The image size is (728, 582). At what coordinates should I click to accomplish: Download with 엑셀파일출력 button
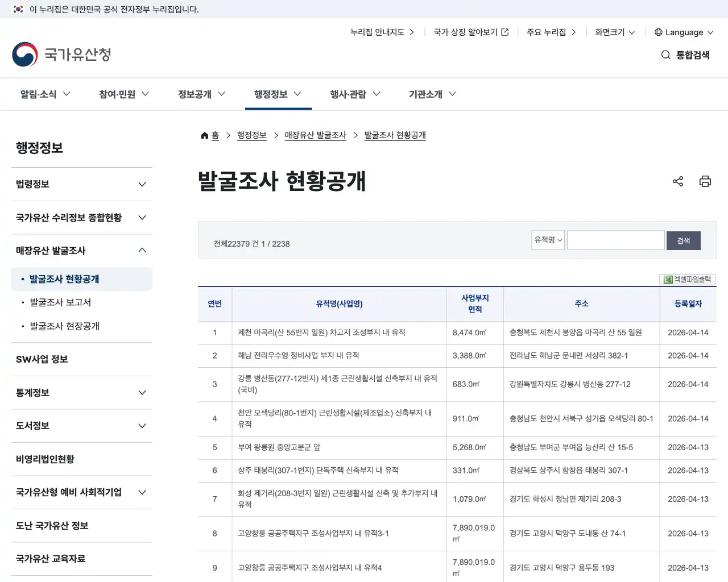pos(688,280)
